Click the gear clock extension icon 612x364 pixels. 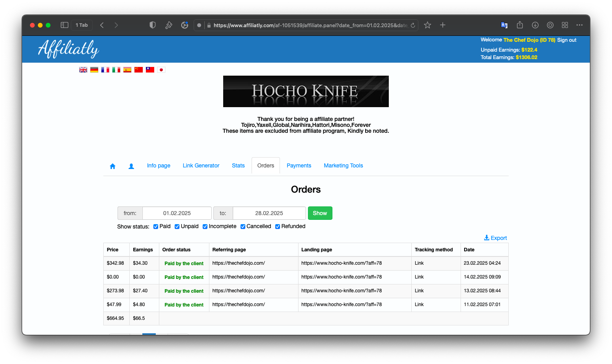tap(185, 25)
